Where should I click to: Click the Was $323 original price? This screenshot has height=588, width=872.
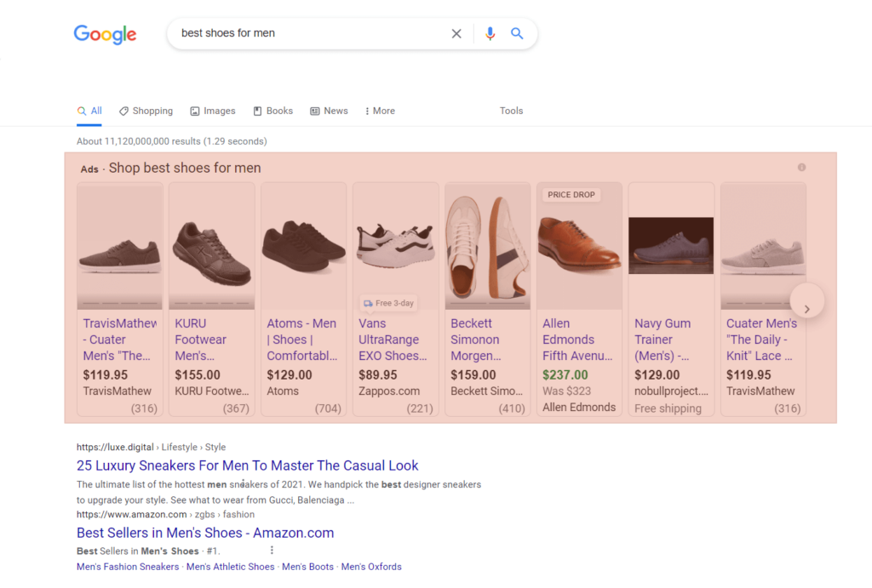pyautogui.click(x=566, y=391)
